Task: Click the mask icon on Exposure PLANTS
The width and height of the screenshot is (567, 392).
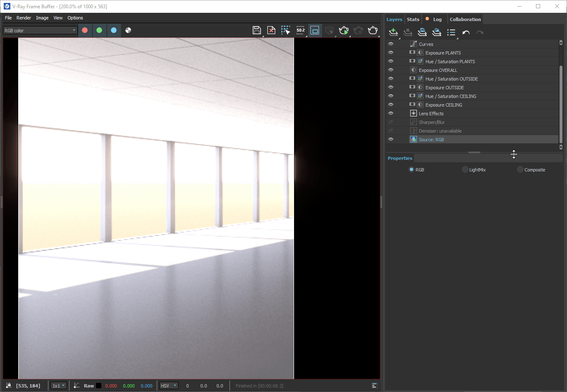Action: pos(412,52)
